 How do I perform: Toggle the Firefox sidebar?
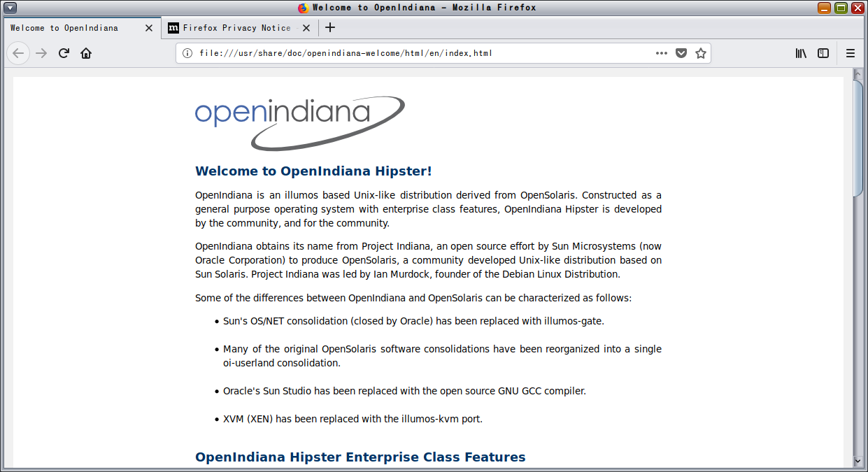pos(823,53)
